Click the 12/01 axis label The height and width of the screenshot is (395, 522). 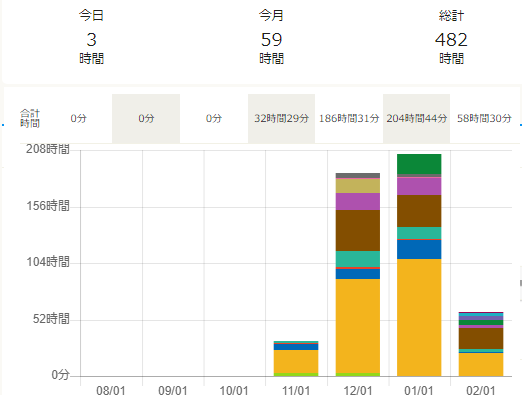tap(358, 390)
